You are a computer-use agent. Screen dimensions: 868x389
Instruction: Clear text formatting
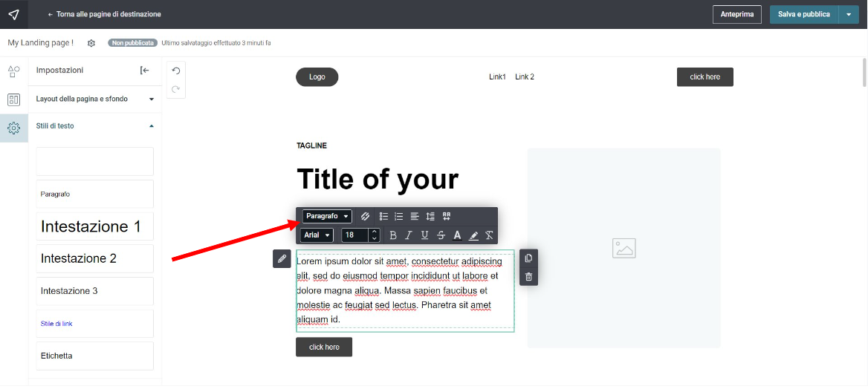(x=489, y=235)
